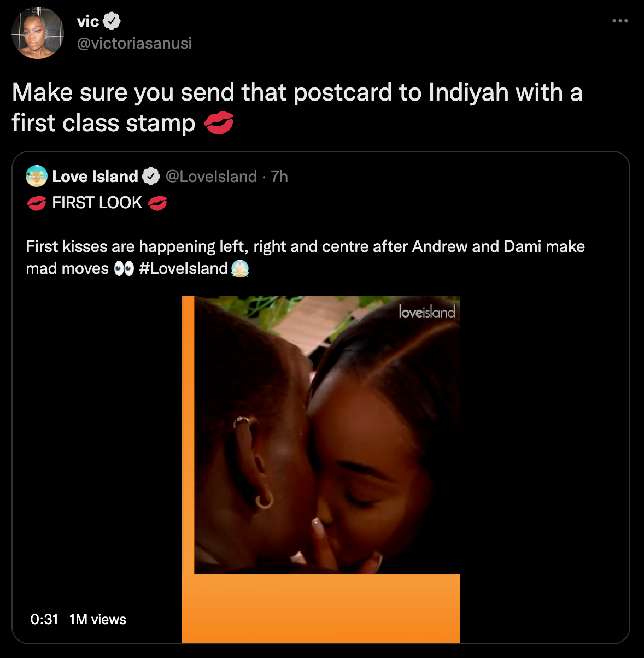Click the eyes emoji after "mad moves"
The image size is (644, 658).
[124, 268]
